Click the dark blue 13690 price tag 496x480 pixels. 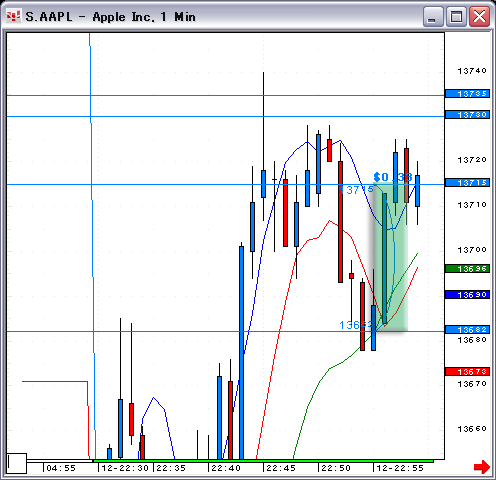click(467, 295)
